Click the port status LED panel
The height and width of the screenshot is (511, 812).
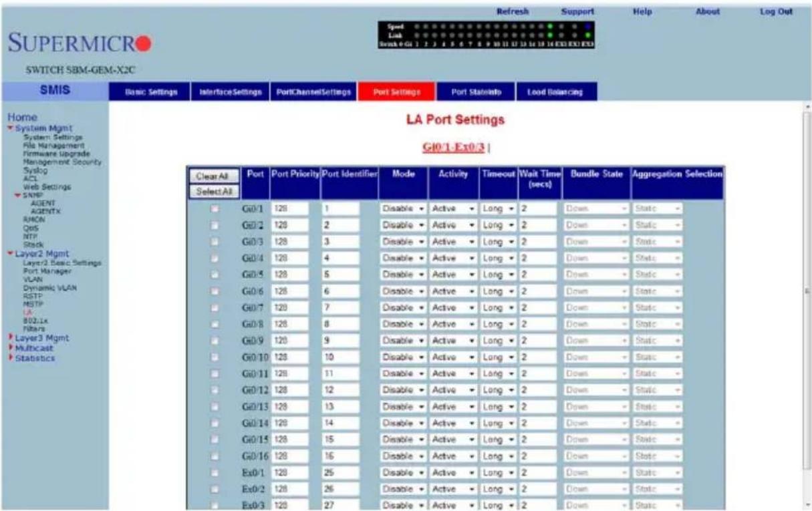(486, 35)
